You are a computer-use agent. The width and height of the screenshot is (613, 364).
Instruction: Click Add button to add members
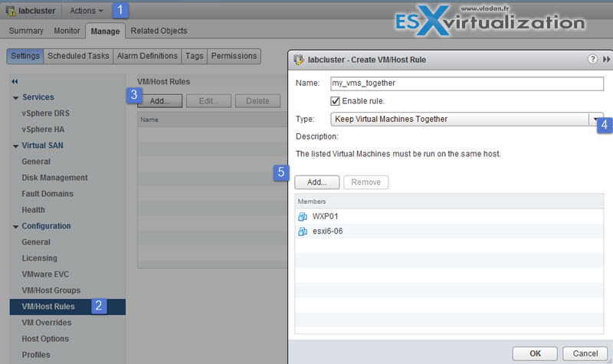tap(316, 182)
